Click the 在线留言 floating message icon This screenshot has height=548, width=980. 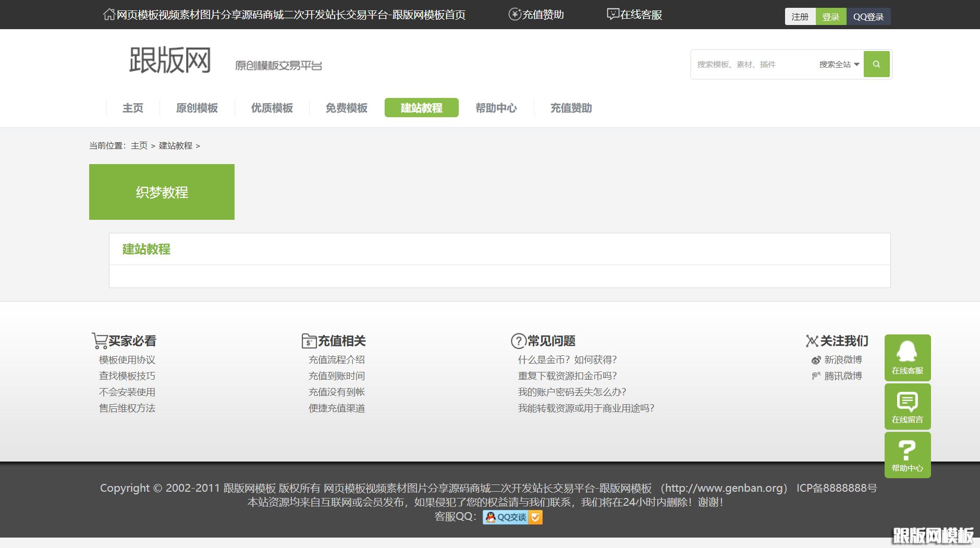(x=907, y=406)
